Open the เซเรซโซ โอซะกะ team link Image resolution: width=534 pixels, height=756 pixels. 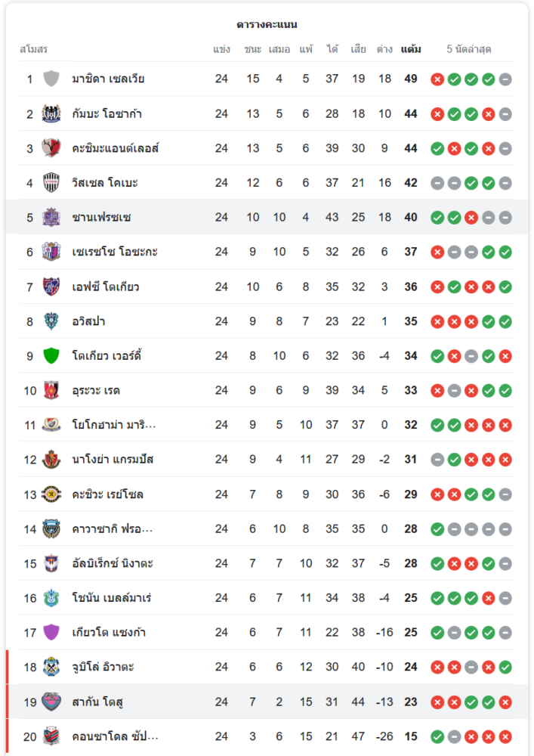[x=115, y=252]
